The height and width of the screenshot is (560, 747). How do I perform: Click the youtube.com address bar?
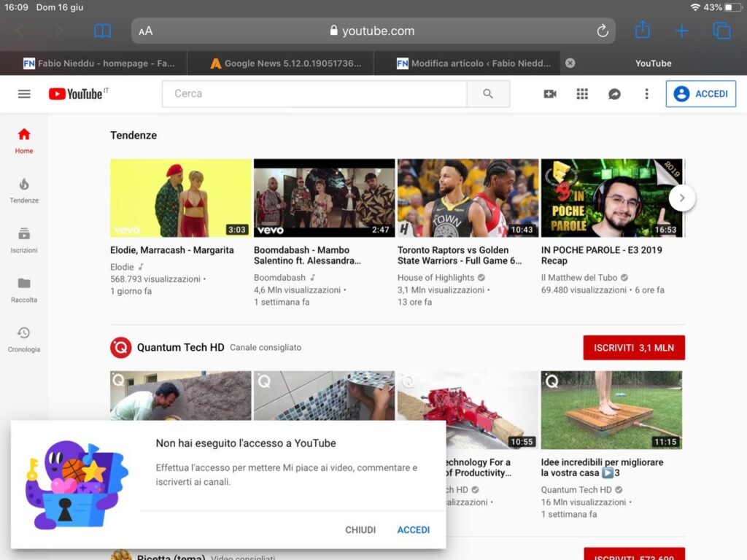coord(373,31)
